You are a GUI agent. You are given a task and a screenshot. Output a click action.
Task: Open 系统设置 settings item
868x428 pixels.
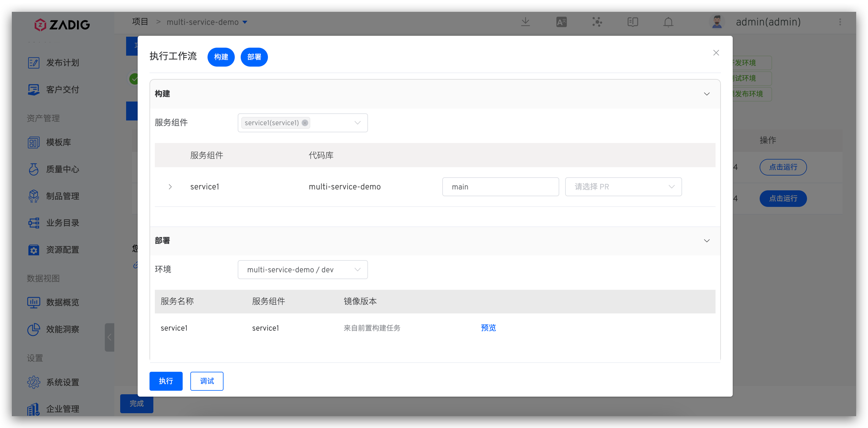(x=62, y=382)
